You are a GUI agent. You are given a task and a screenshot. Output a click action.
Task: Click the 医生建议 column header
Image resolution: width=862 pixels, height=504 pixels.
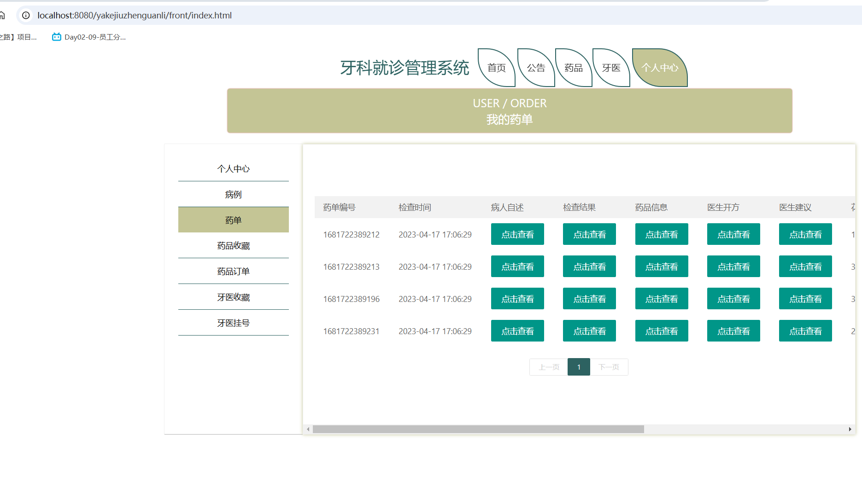tap(796, 207)
